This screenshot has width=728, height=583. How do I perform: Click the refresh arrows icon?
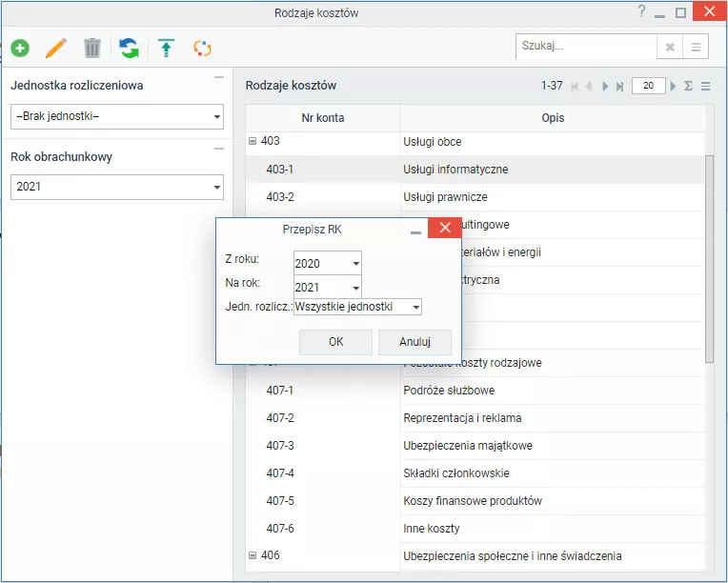129,48
